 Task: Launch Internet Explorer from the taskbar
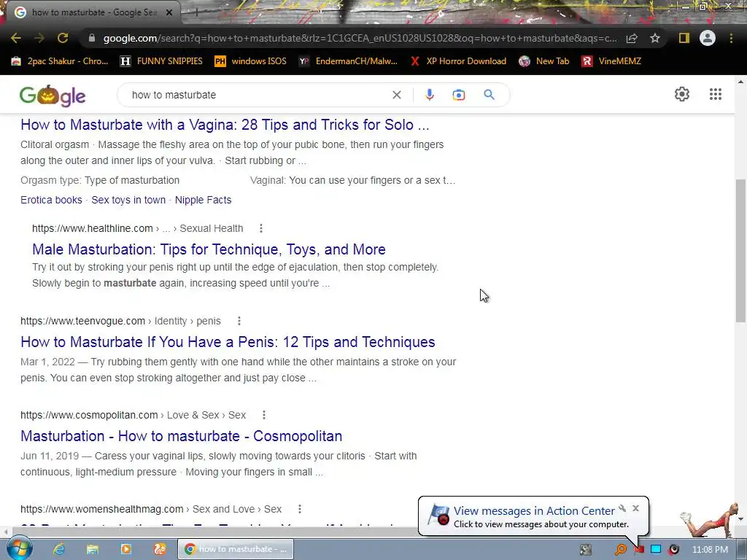pos(59,550)
